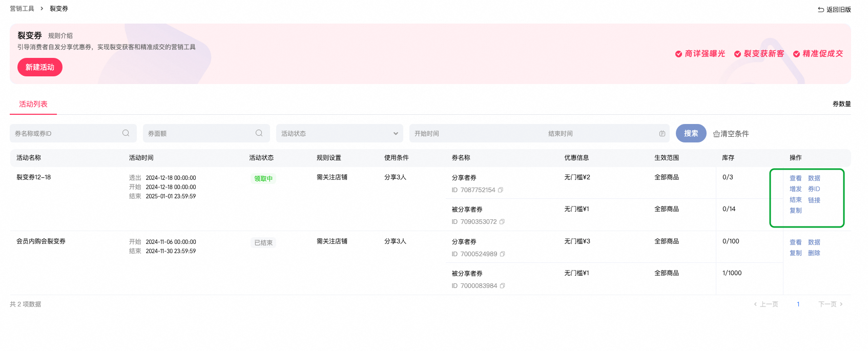The image size is (868, 351).
Task: Click the 新建活动 button
Action: (x=40, y=67)
